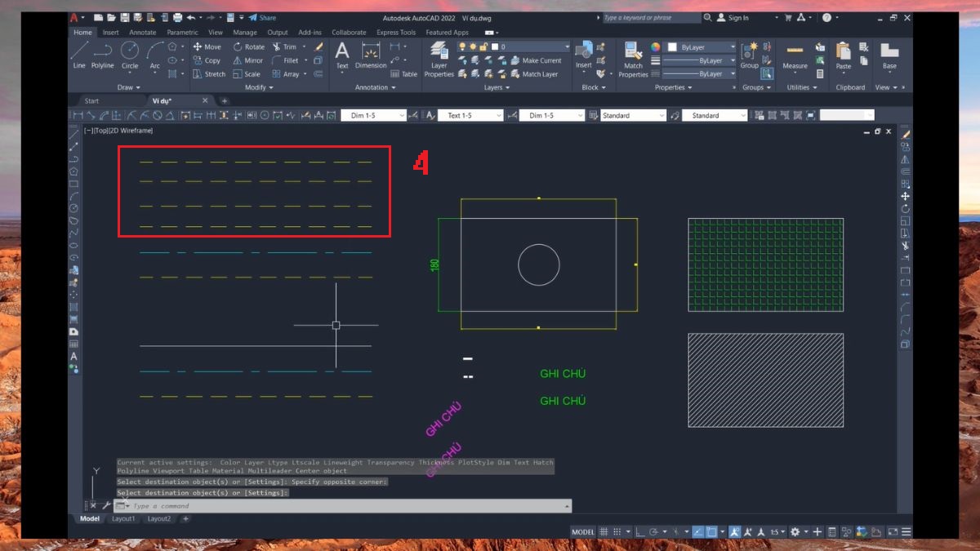Click the Insert block icon

583,55
